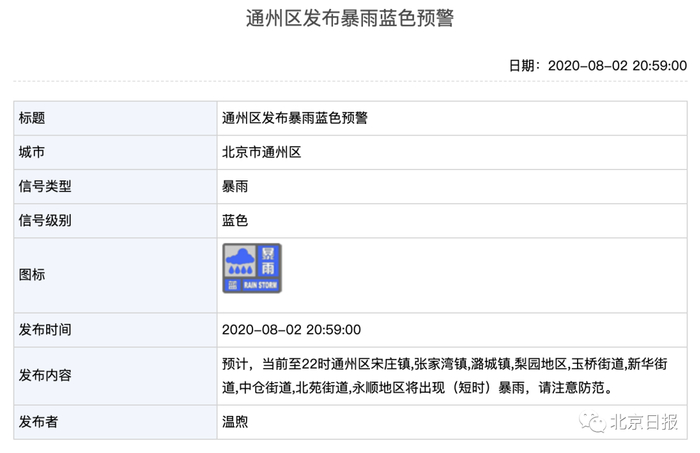Click the 发布内容 row label
This screenshot has width=700, height=453.
tap(45, 375)
